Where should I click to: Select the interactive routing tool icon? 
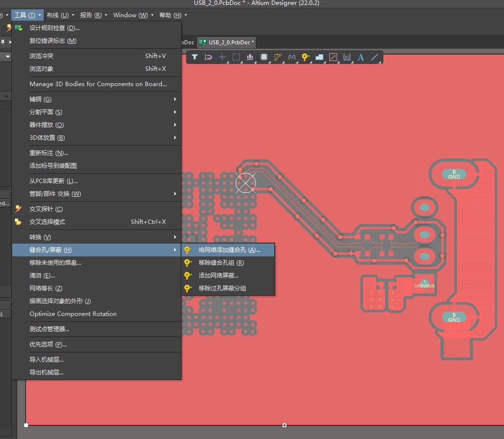tap(278, 57)
